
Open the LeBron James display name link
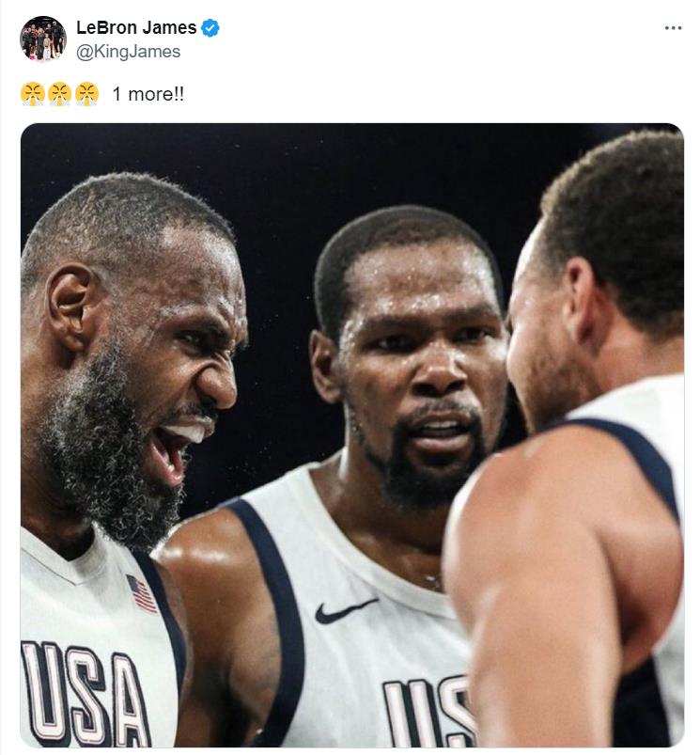point(136,28)
